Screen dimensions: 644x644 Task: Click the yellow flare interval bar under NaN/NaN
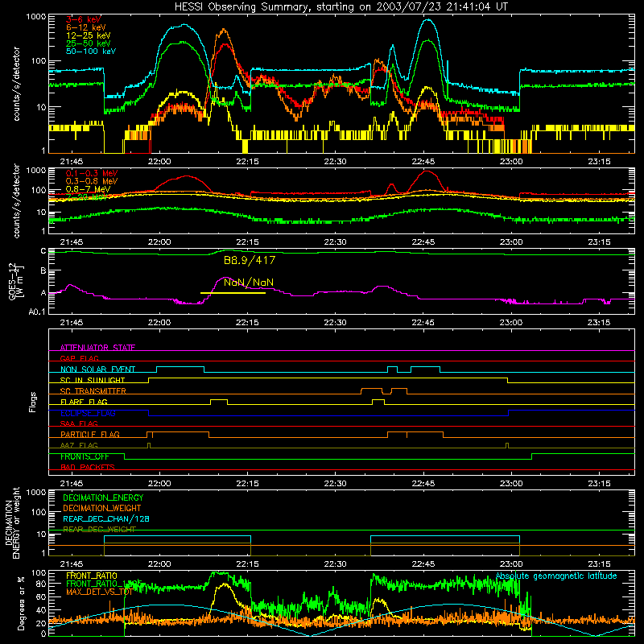pos(233,293)
